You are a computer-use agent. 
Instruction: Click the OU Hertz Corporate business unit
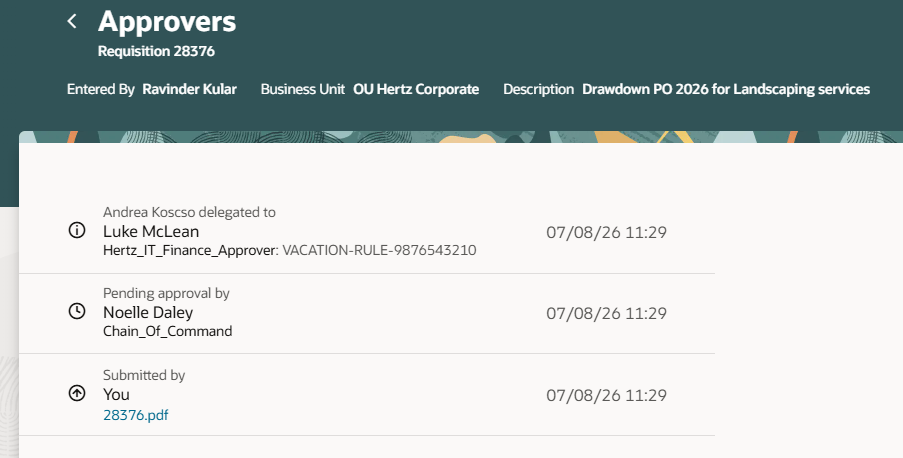click(416, 89)
